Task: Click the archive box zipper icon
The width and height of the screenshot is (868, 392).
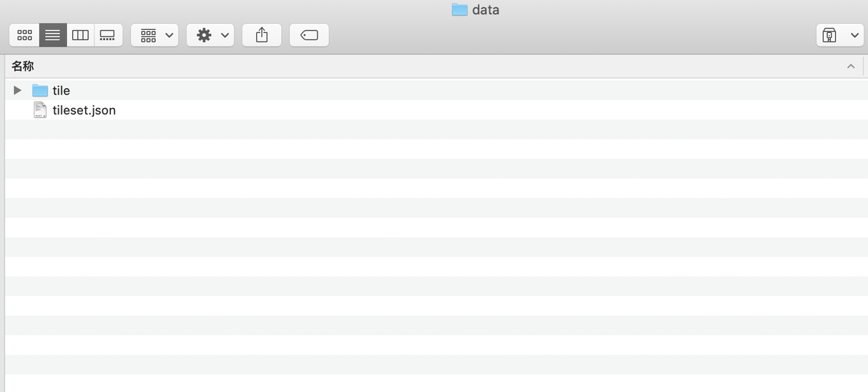Action: [x=829, y=36]
